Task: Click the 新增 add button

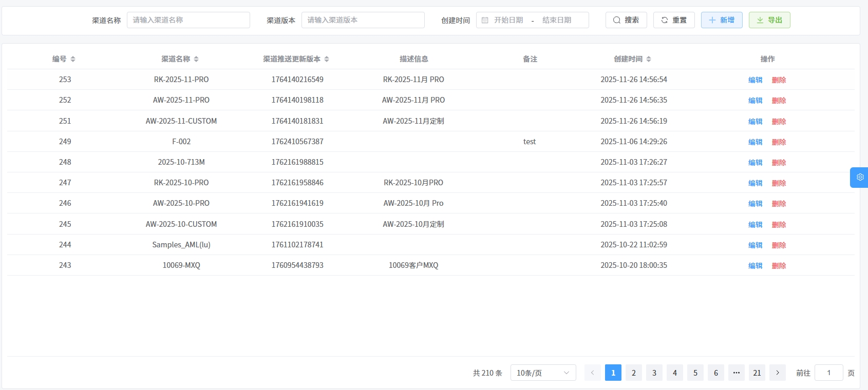Action: click(x=721, y=20)
